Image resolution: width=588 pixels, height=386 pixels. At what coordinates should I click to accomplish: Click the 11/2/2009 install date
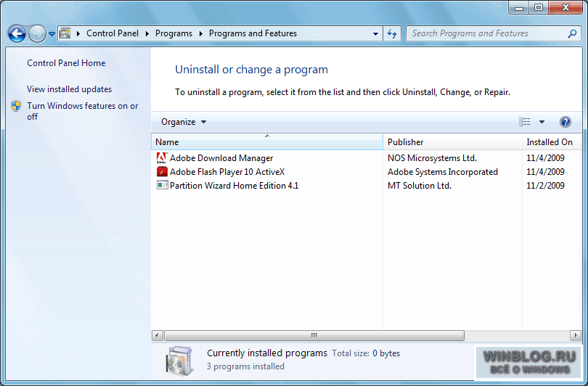tap(545, 186)
